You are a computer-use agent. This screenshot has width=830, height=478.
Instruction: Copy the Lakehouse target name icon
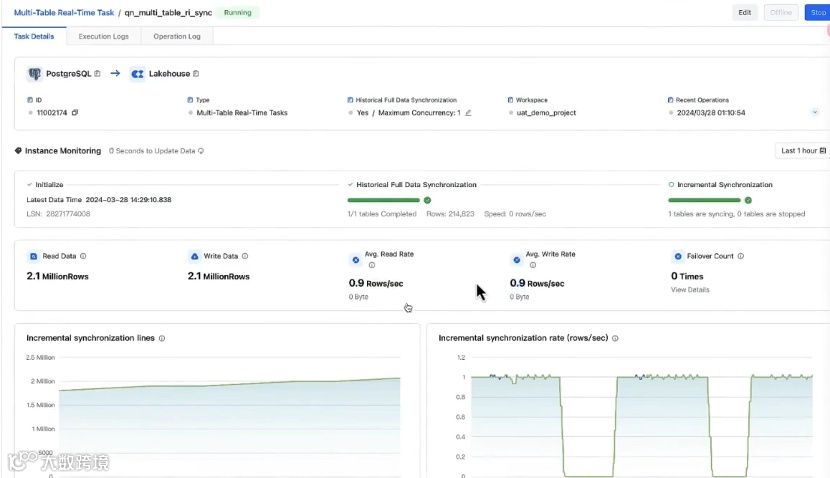tap(196, 74)
